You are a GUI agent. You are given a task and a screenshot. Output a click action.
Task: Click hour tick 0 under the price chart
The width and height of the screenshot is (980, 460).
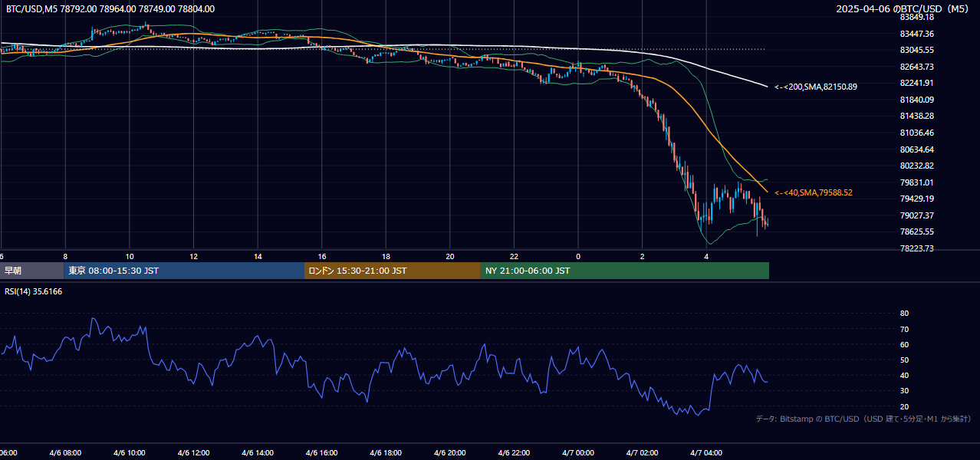(x=578, y=256)
